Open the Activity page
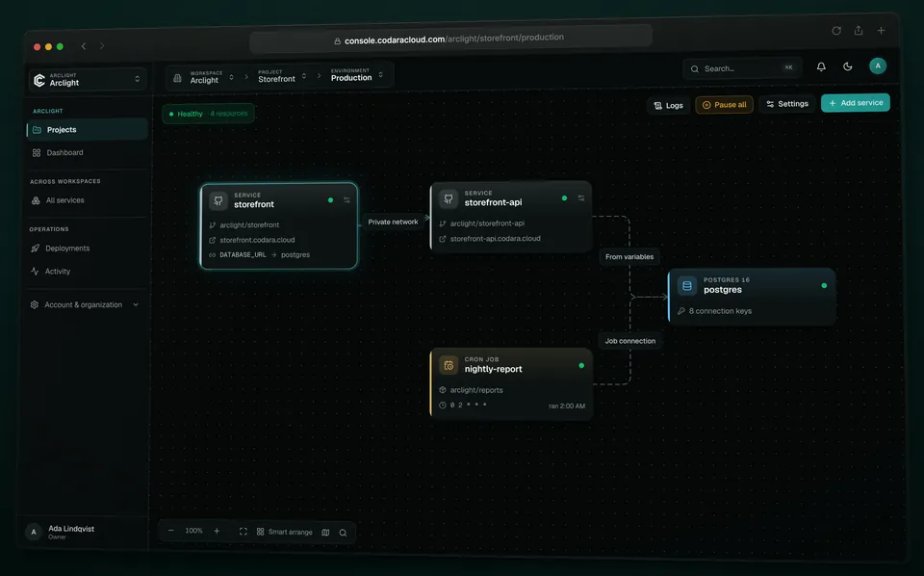This screenshot has width=924, height=576. (88, 272)
